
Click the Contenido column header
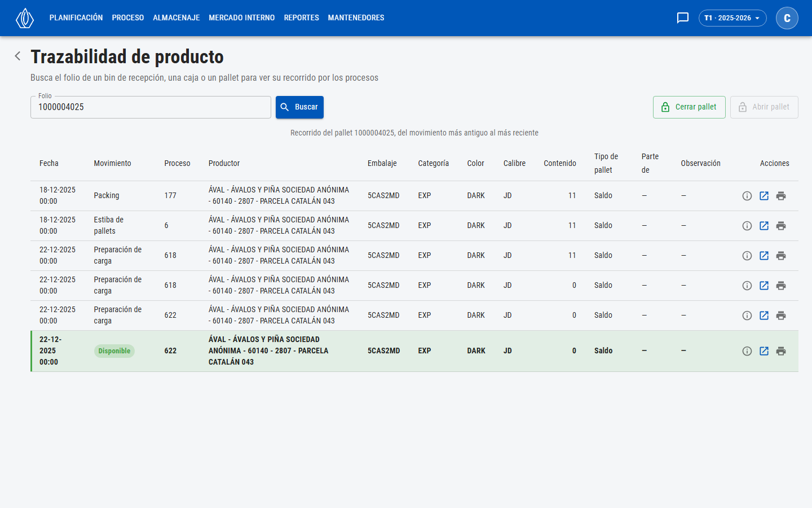pos(560,163)
